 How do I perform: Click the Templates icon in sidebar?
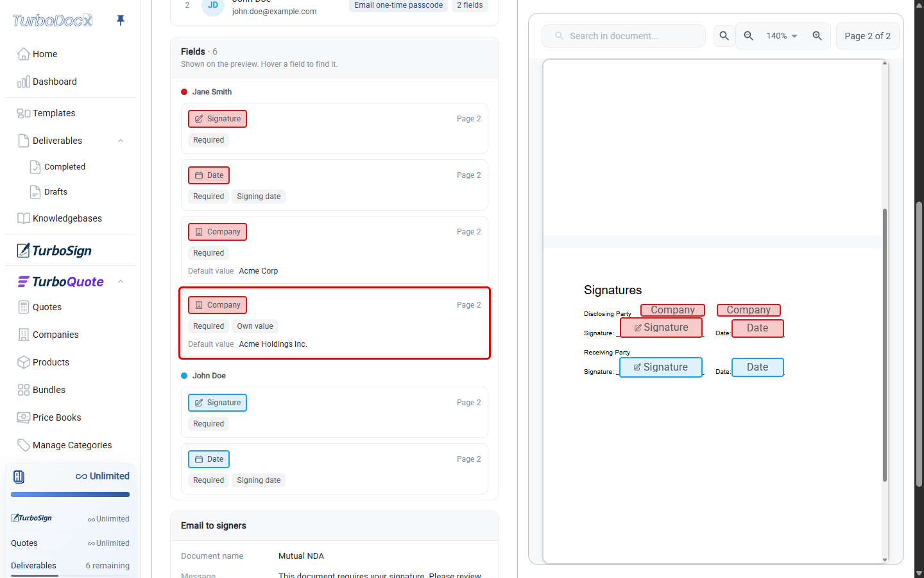24,113
